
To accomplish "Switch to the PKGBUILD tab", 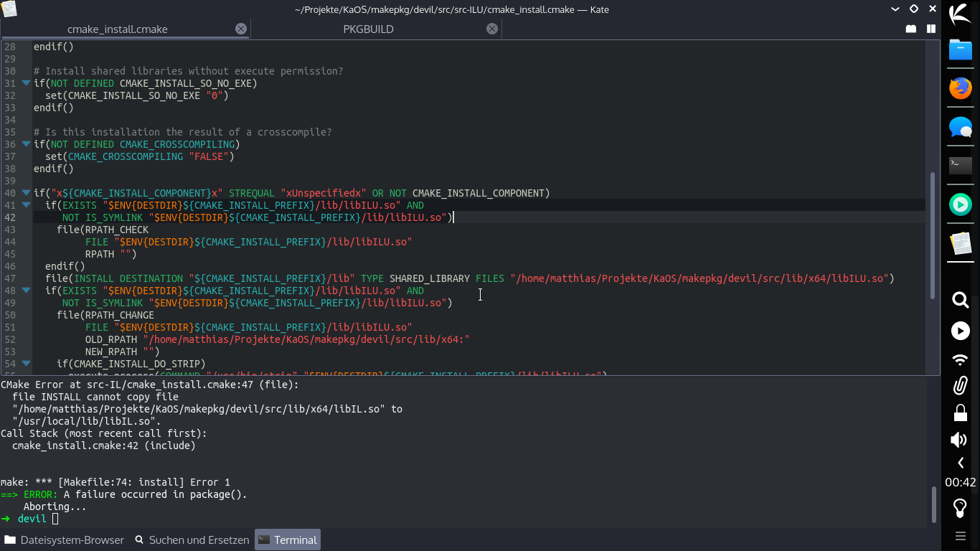I will point(368,29).
